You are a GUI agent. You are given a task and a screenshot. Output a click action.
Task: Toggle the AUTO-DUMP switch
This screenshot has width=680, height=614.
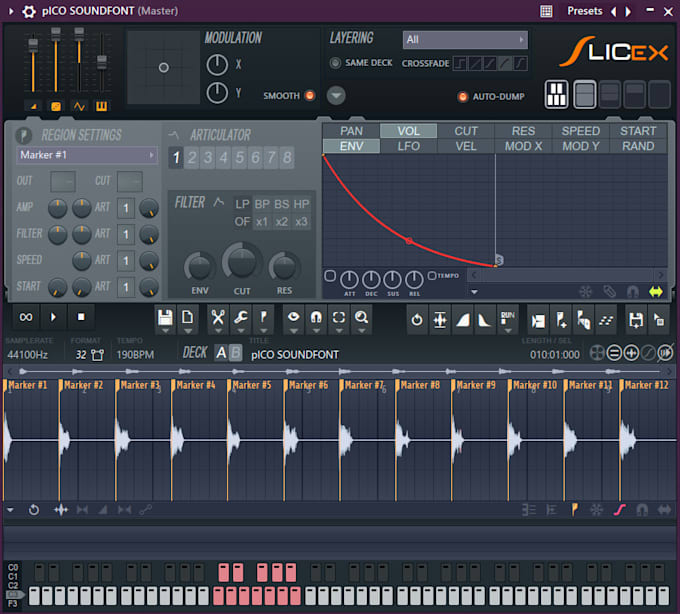(x=463, y=97)
